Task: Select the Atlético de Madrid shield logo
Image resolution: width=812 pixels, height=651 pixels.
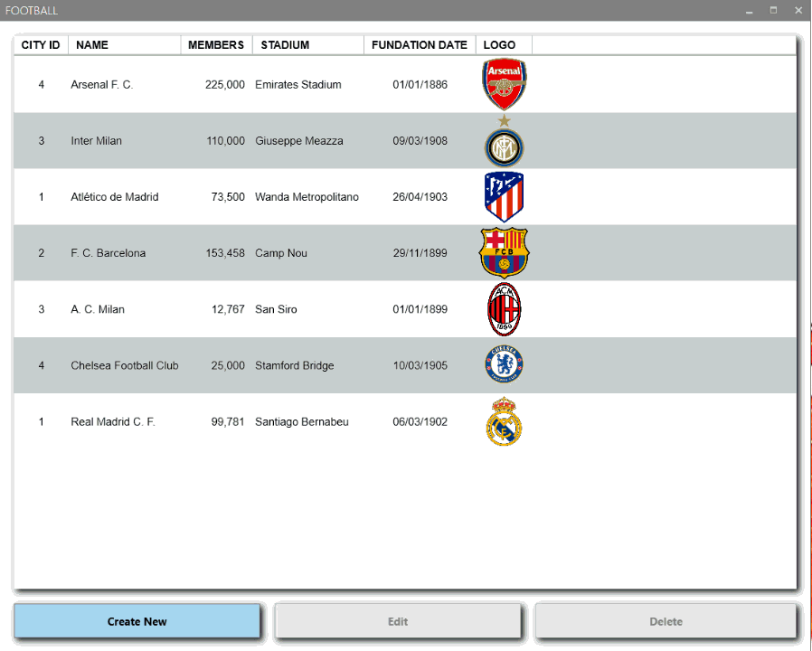Action: [x=504, y=197]
